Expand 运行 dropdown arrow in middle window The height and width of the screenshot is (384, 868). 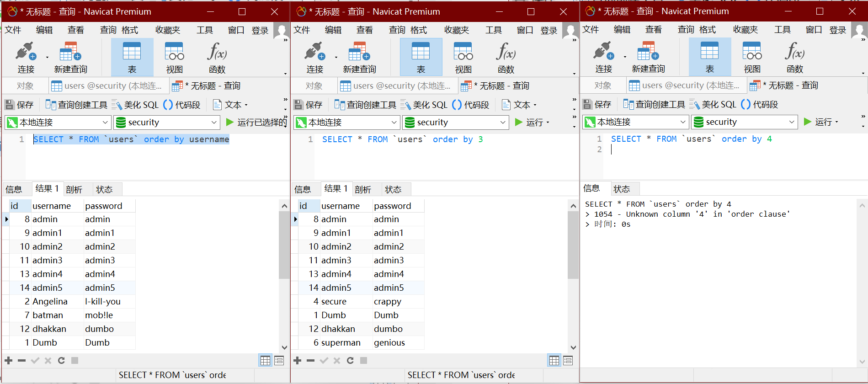click(x=548, y=123)
